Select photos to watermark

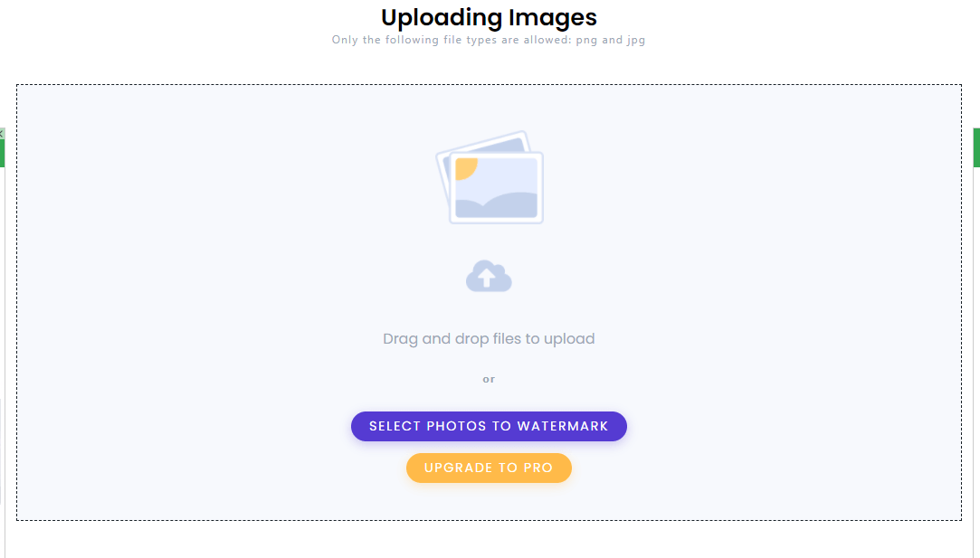(489, 426)
